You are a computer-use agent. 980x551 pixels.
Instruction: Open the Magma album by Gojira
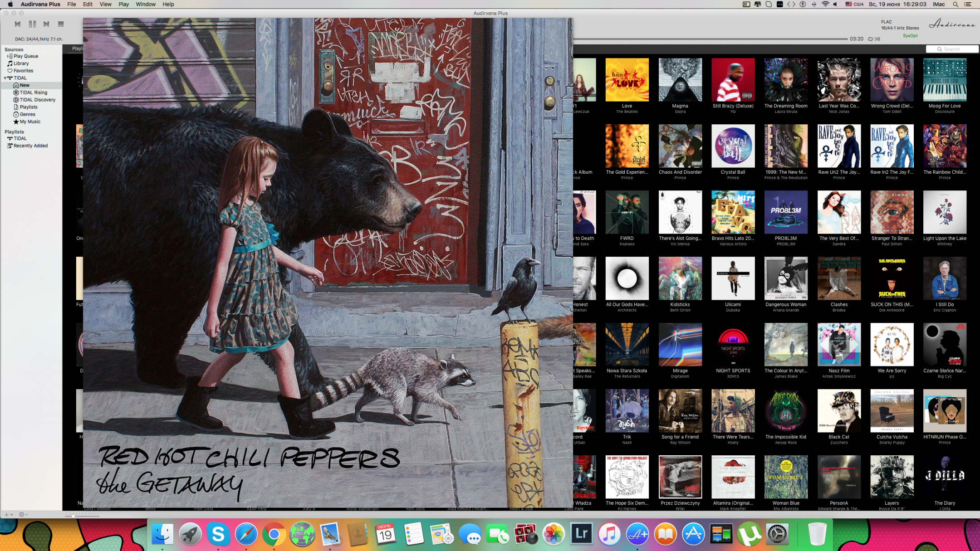[x=680, y=80]
